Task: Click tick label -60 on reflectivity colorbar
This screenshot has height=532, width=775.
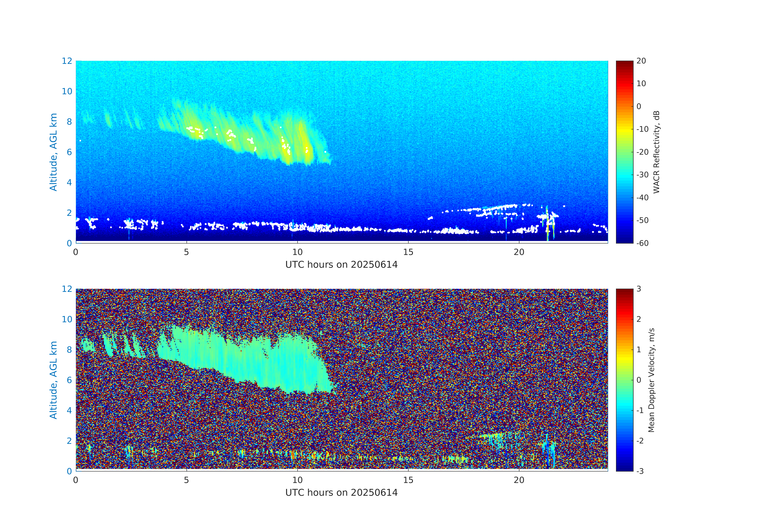Action: tap(642, 243)
